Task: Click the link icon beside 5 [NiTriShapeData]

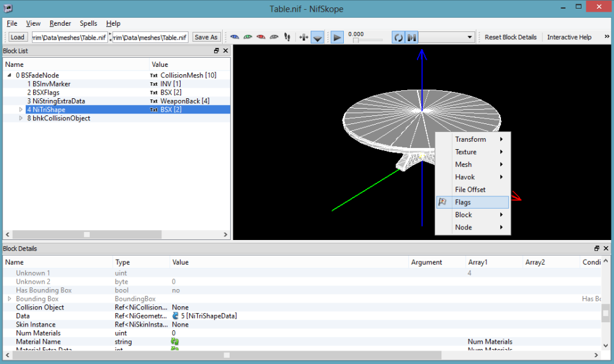Action: coord(175,316)
